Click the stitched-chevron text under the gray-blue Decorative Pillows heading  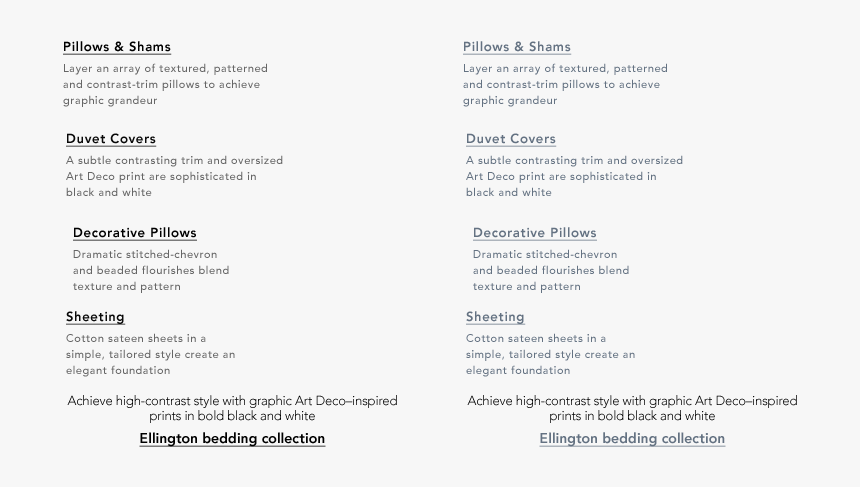pos(551,270)
